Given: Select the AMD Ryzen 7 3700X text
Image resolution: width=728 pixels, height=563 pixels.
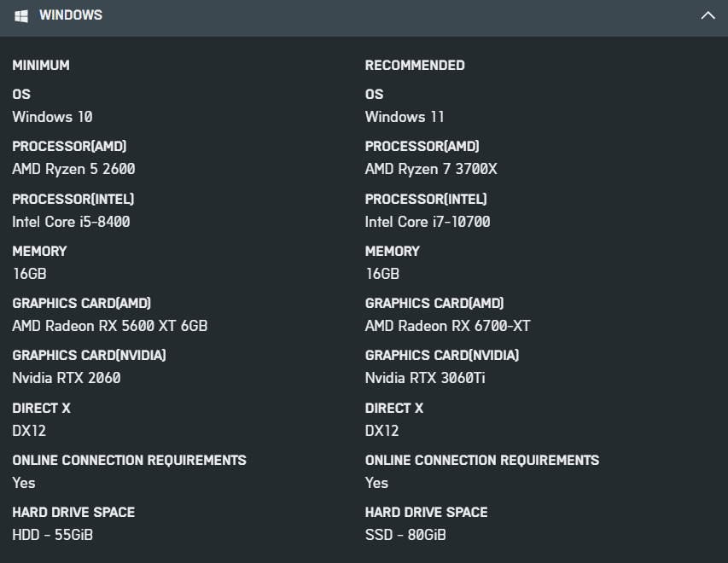Looking at the screenshot, I should pos(431,169).
